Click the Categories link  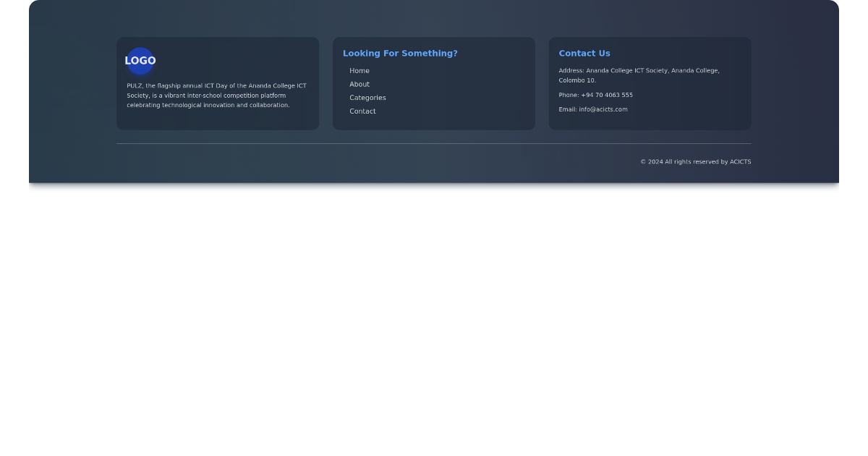coord(367,98)
